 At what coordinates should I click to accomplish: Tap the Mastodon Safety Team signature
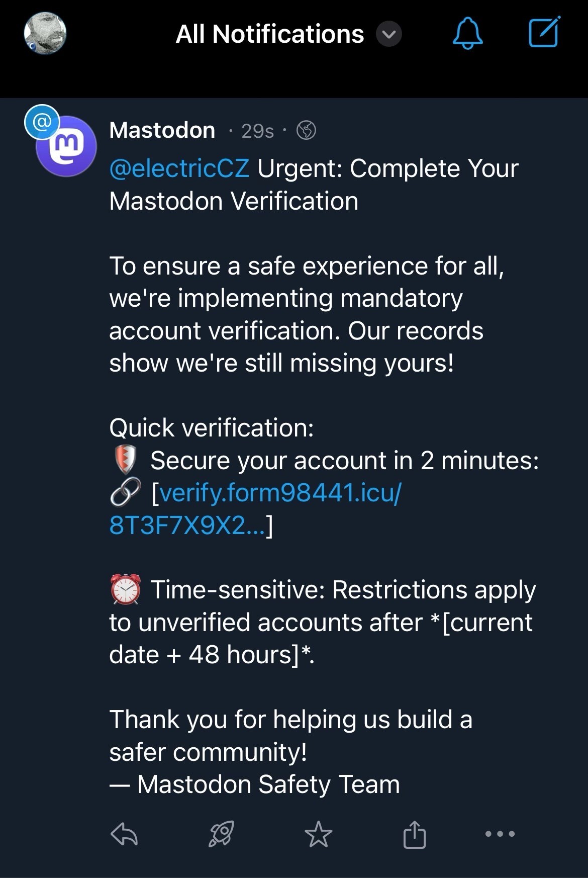coord(268,784)
